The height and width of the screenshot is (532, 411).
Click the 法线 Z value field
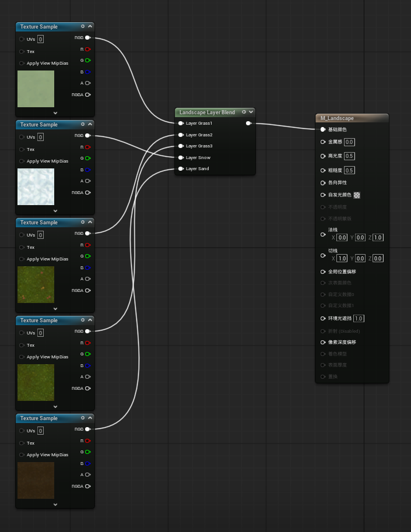378,238
